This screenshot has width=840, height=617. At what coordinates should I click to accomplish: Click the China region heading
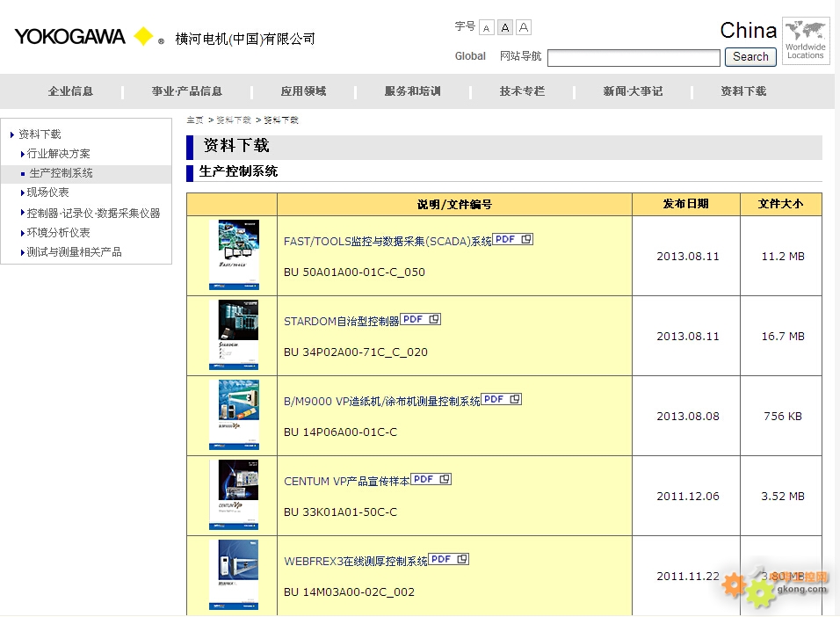tap(748, 31)
